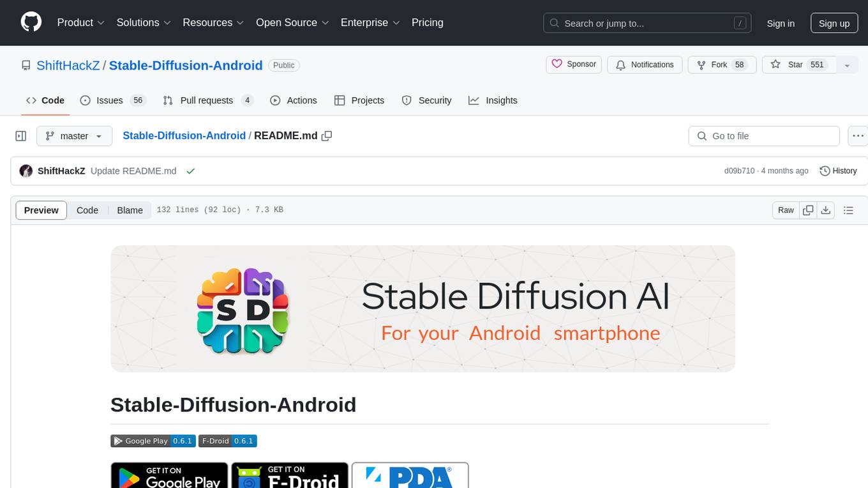Download the raw file
Image resolution: width=868 pixels, height=488 pixels.
click(x=825, y=210)
